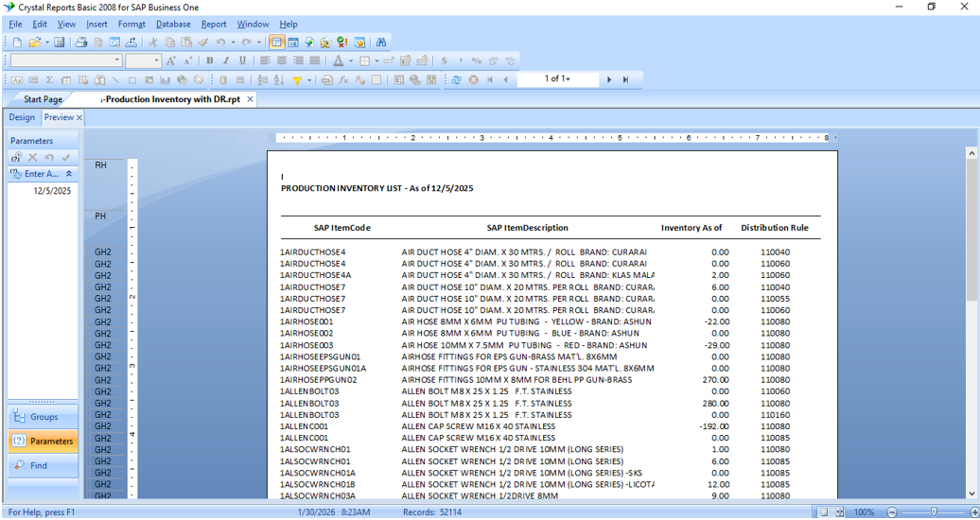Image resolution: width=980 pixels, height=520 pixels.
Task: Toggle Underline formatting
Action: (x=242, y=61)
